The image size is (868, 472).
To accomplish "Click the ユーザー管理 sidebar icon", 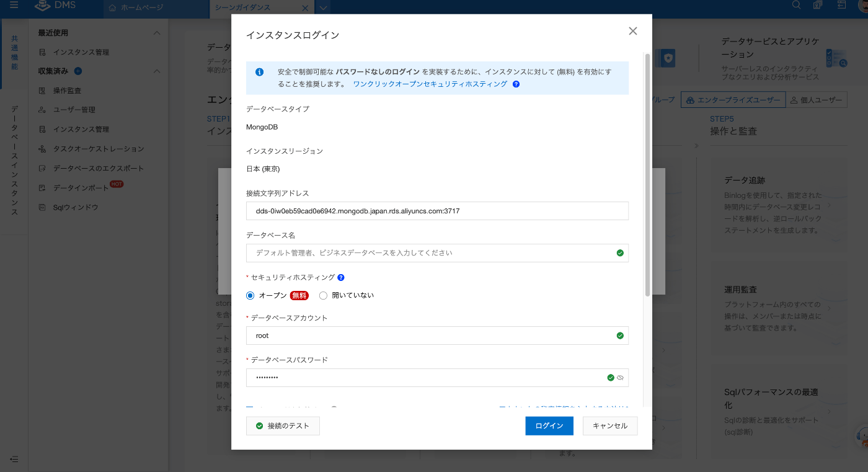I will 42,110.
